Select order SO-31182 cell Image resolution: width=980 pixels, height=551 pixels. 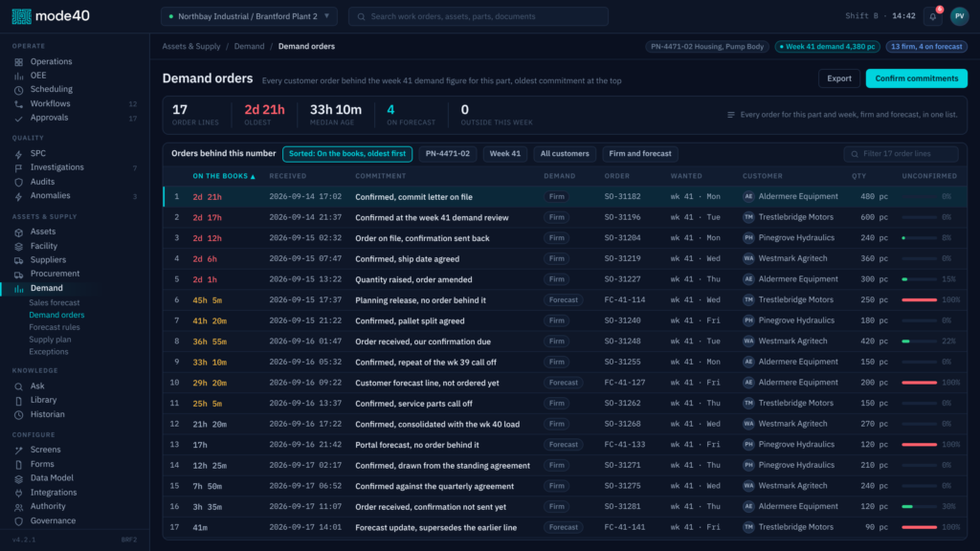pyautogui.click(x=622, y=197)
